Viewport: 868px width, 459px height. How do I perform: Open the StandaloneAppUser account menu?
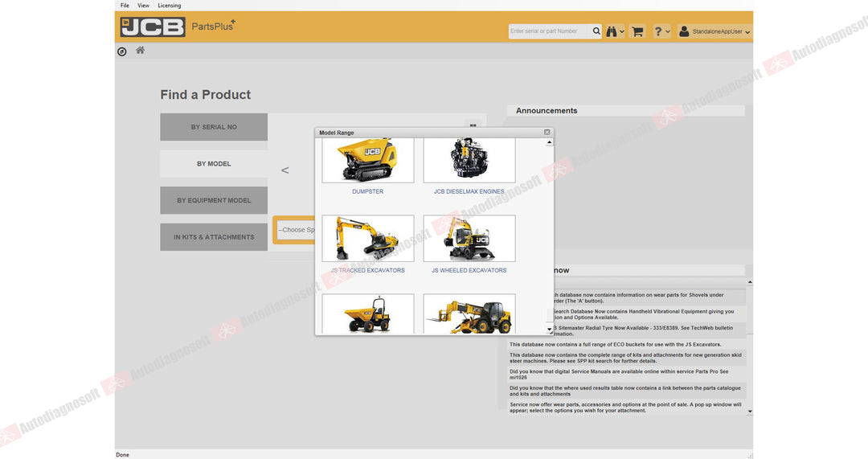(714, 31)
